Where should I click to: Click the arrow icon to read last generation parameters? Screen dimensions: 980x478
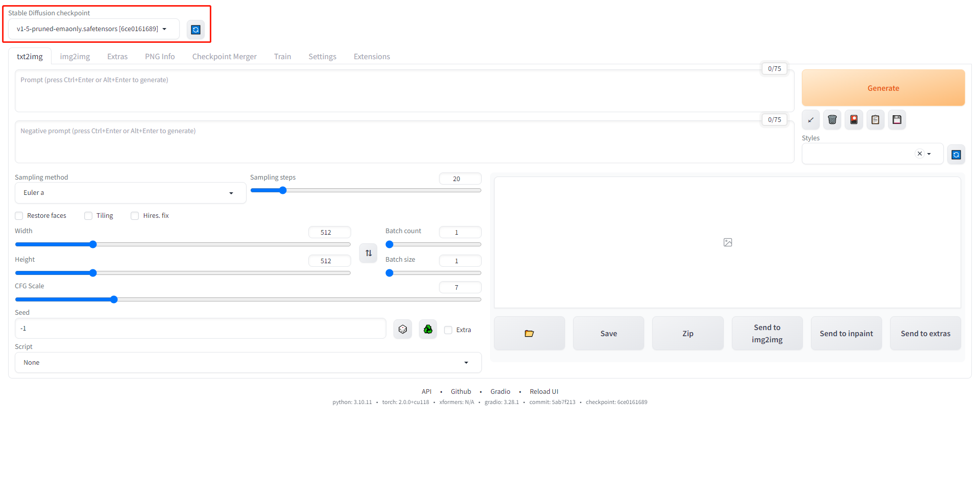click(x=811, y=120)
